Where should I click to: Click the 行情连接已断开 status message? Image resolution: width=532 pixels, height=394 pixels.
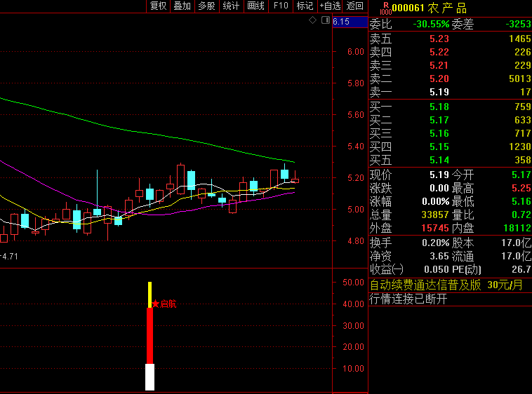(408, 299)
